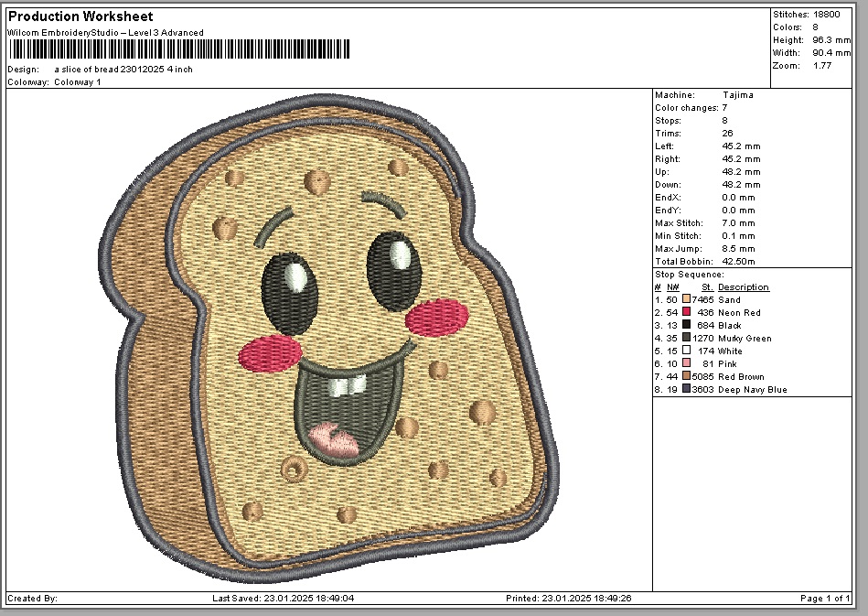Select the Width value '90.4 mm'

831,52
